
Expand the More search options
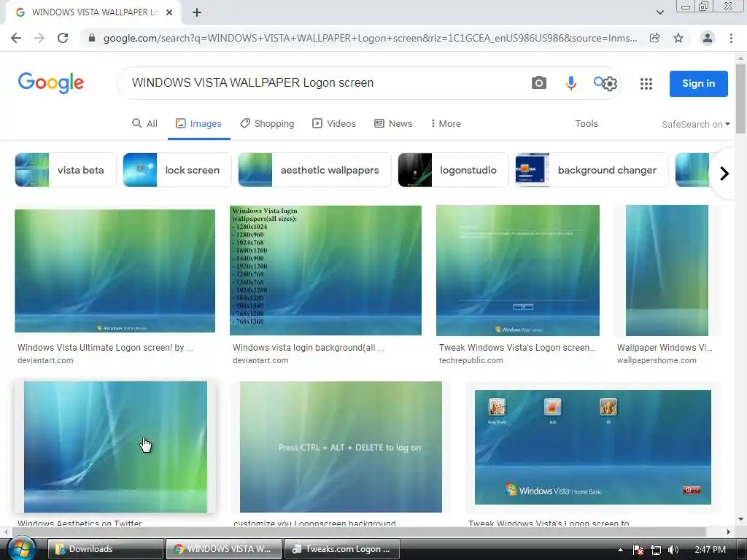[x=446, y=124]
